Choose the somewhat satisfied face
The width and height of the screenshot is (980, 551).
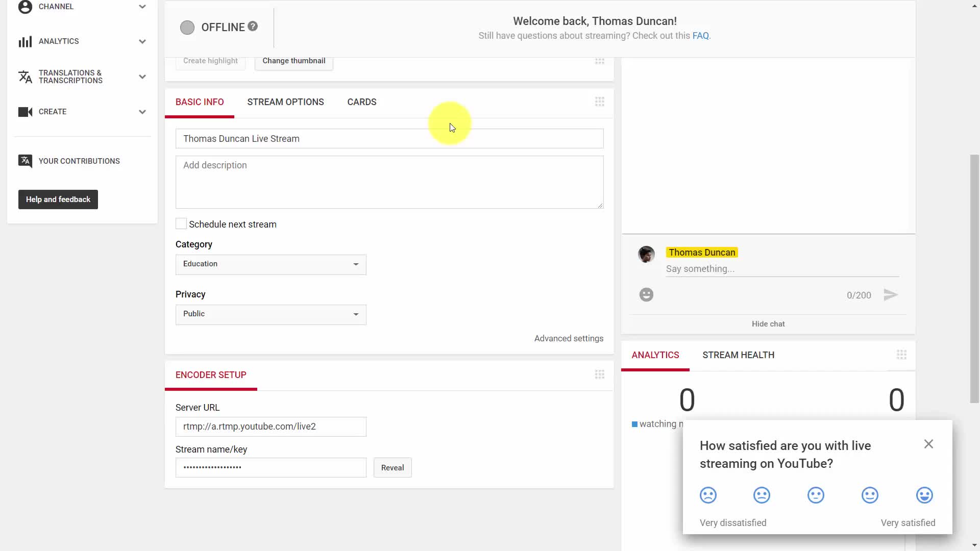[870, 495]
